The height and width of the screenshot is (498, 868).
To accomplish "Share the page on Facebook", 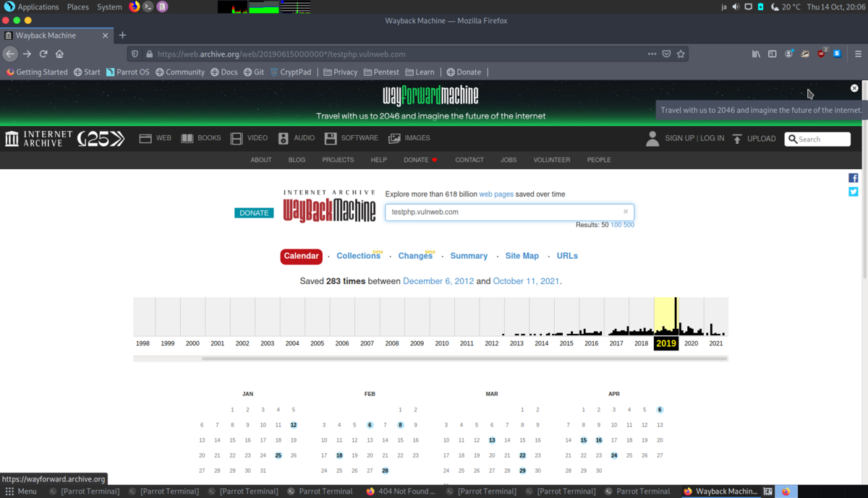I will tap(854, 178).
